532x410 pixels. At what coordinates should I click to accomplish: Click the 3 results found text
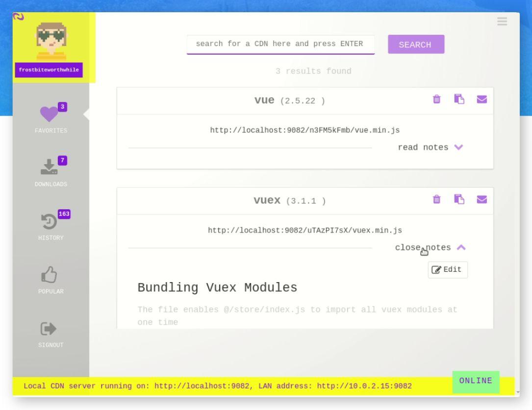point(313,71)
